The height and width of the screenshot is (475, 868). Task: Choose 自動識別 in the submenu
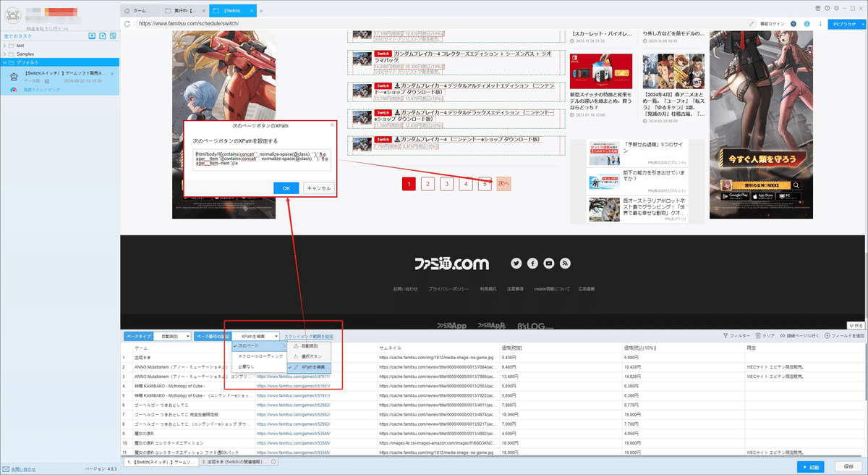(x=309, y=346)
